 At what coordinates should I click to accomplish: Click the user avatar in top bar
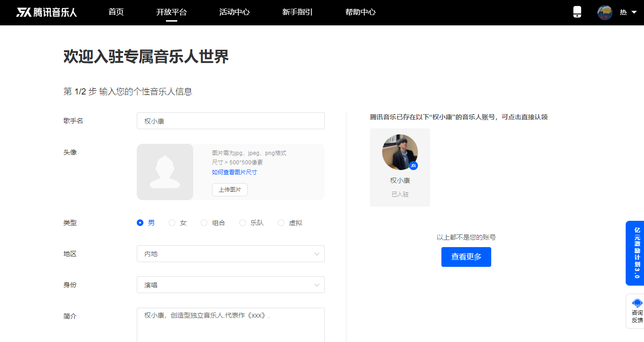(x=605, y=13)
